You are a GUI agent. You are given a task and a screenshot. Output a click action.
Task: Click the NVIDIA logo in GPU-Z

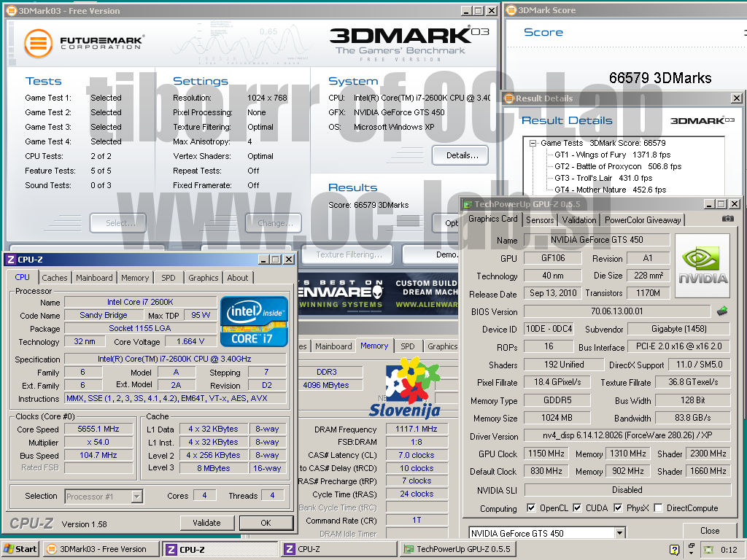pyautogui.click(x=703, y=265)
